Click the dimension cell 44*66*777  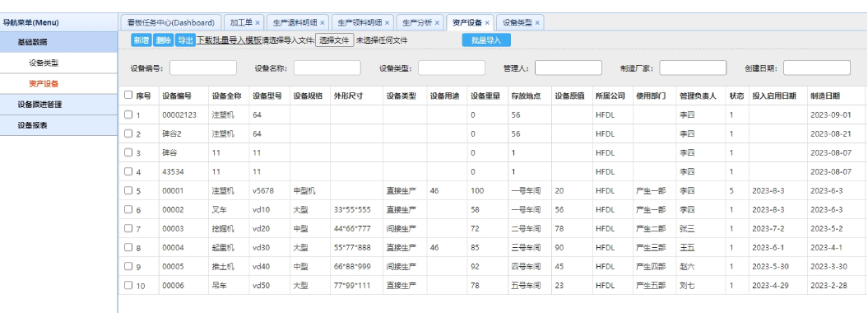(353, 229)
